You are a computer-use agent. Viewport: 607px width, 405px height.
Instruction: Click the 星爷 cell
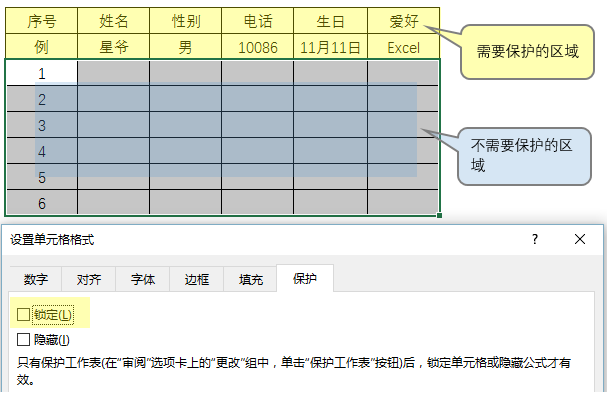(x=113, y=47)
